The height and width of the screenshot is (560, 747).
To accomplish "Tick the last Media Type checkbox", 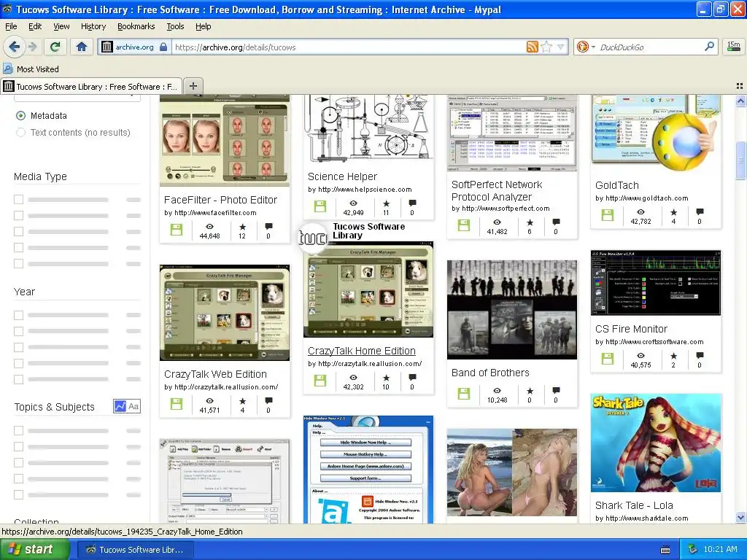I will [x=18, y=263].
